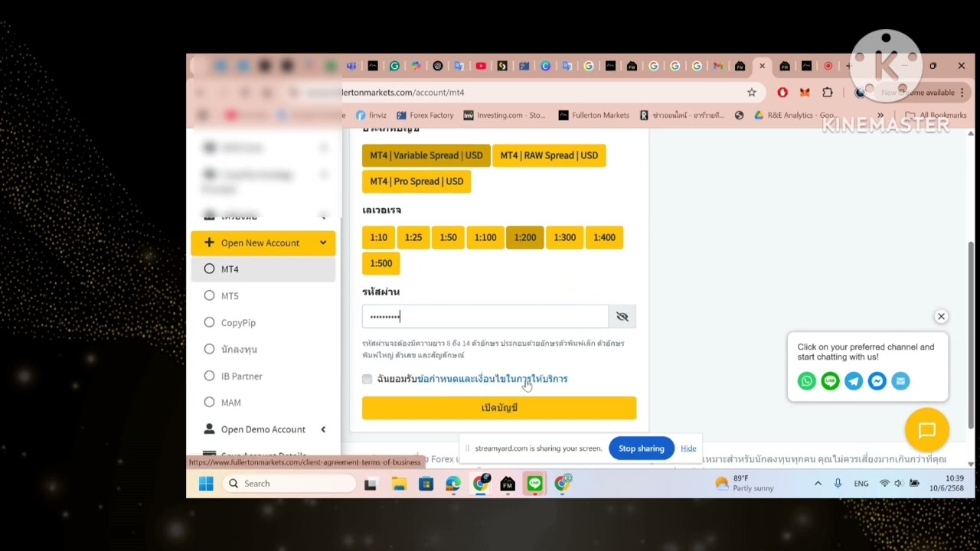Switch to the red recording-dot browser tab

828,67
